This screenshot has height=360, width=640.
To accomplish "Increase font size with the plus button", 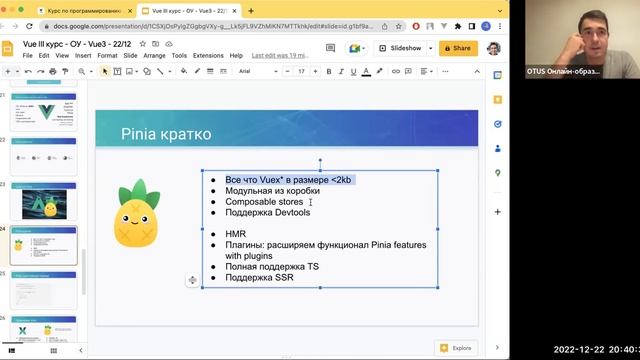I will (315, 71).
